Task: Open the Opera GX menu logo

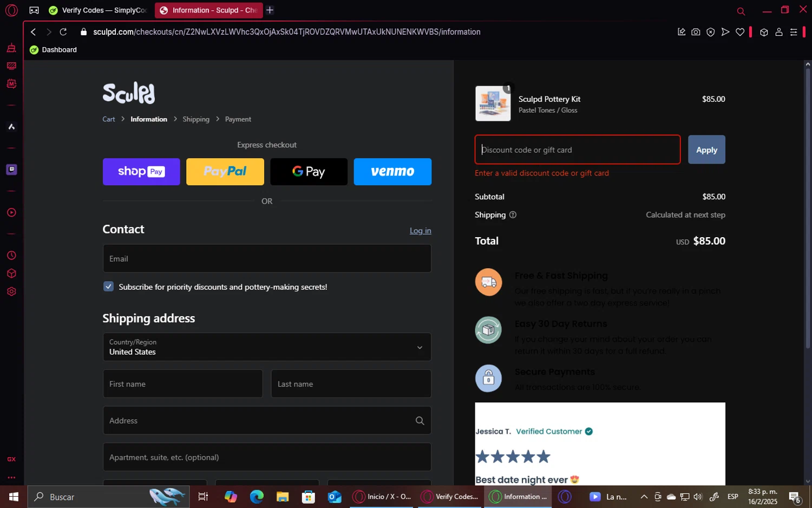Action: [x=11, y=10]
